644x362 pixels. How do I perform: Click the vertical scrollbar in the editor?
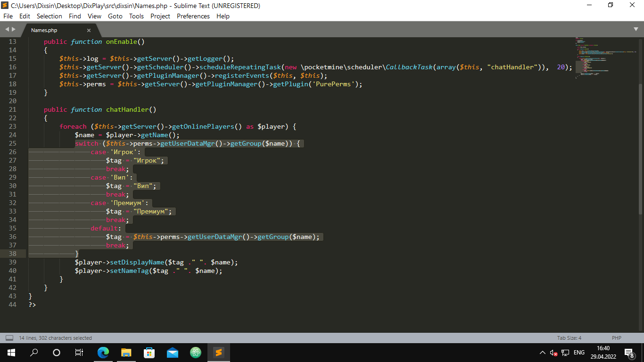point(640,141)
